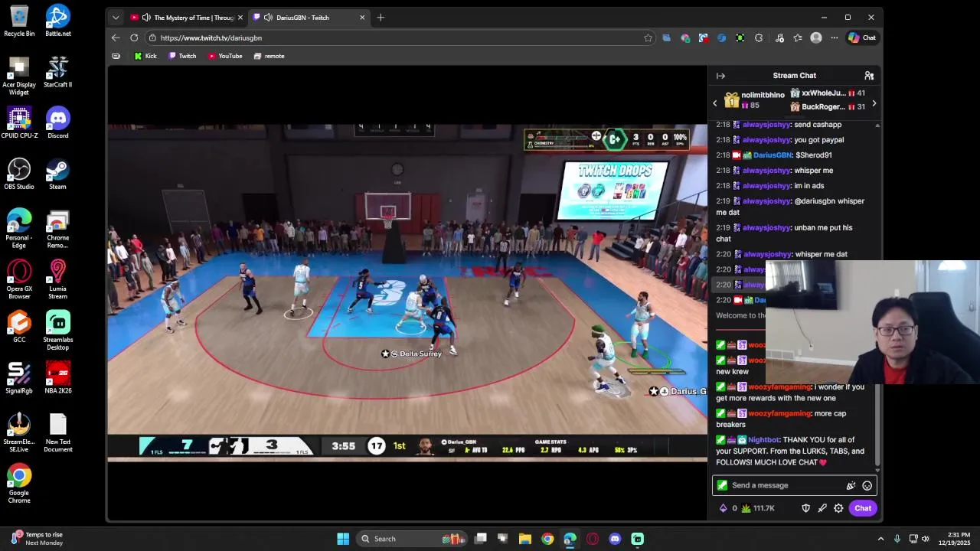Go back in the browser
The image size is (980, 551).
coord(116,37)
